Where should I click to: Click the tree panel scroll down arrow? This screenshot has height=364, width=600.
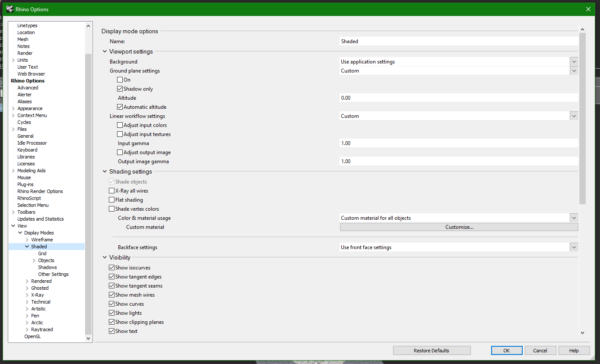[89, 338]
